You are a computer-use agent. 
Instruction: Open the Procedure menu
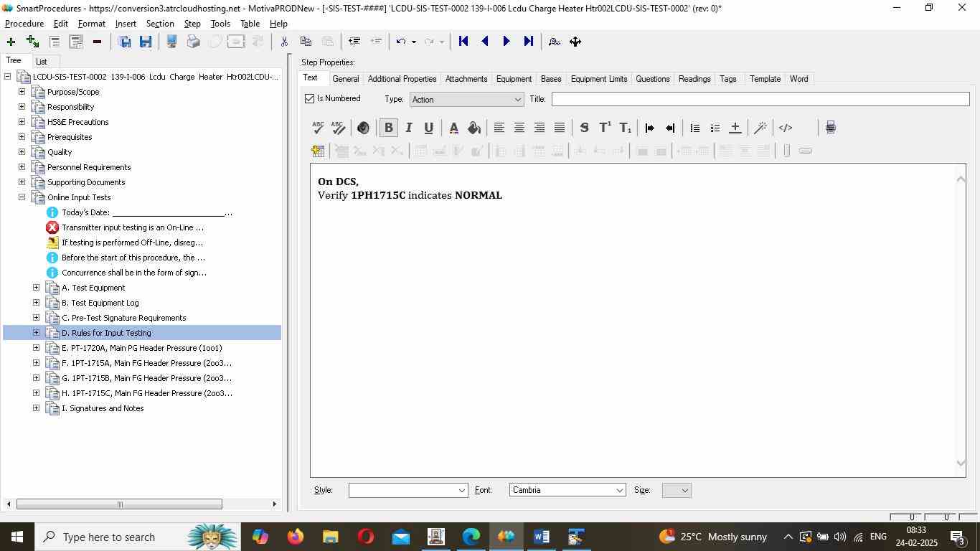24,24
